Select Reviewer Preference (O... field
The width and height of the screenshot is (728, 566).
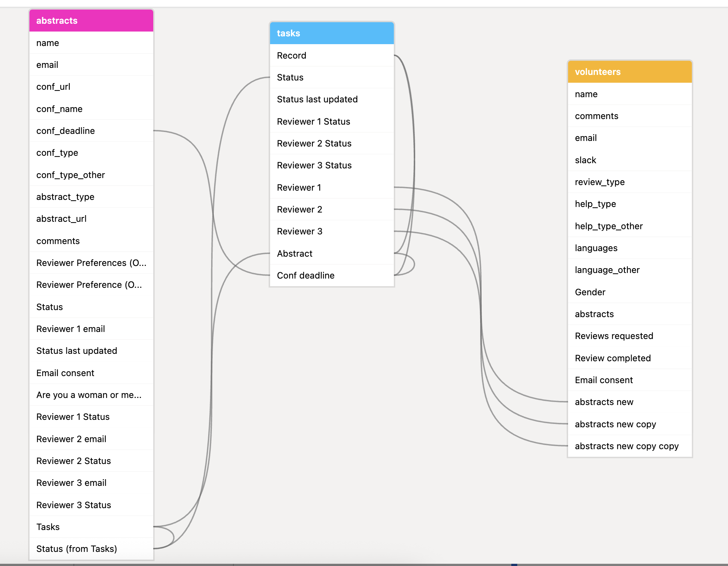91,285
